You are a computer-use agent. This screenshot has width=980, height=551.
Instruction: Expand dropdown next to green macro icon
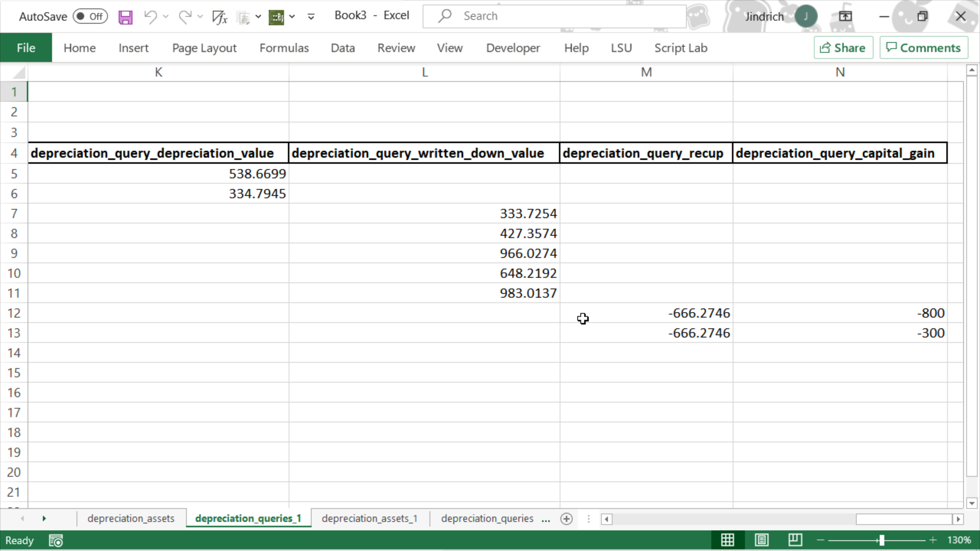(x=292, y=17)
